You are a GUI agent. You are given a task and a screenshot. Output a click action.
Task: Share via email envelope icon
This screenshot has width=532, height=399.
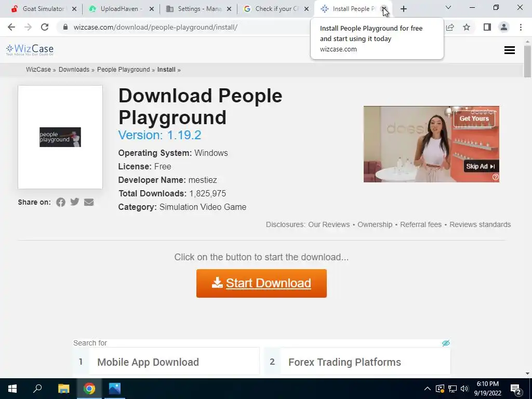(x=89, y=202)
